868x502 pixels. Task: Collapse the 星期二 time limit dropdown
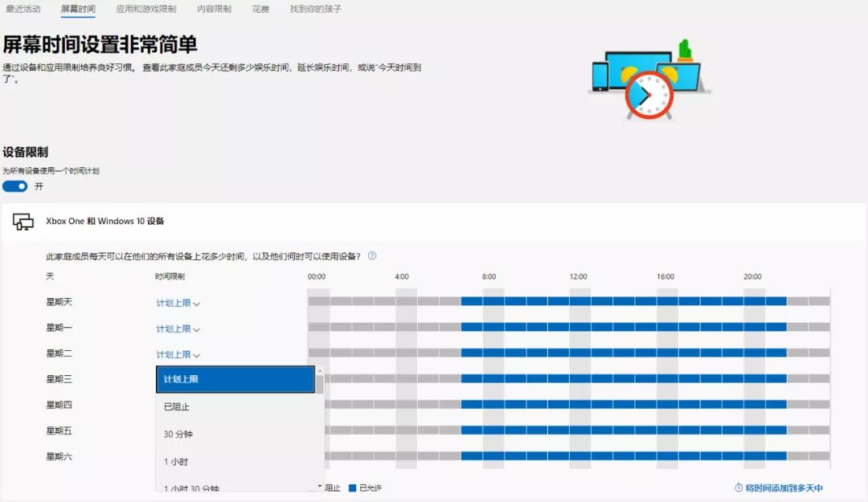(178, 354)
